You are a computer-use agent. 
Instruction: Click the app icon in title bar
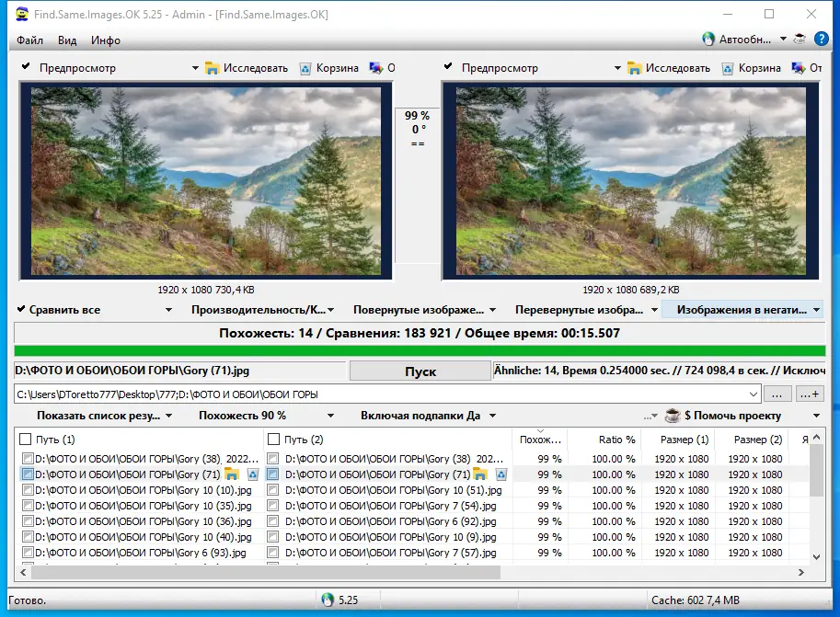coord(22,15)
